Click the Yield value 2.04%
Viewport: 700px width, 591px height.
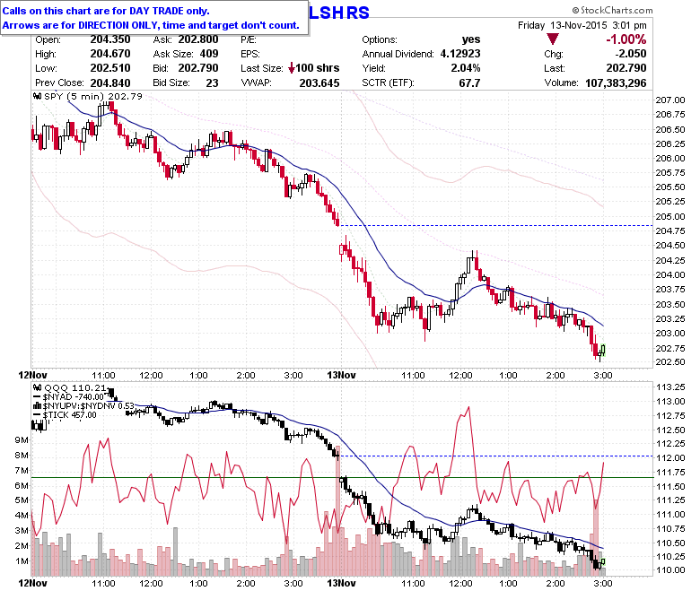[x=466, y=68]
